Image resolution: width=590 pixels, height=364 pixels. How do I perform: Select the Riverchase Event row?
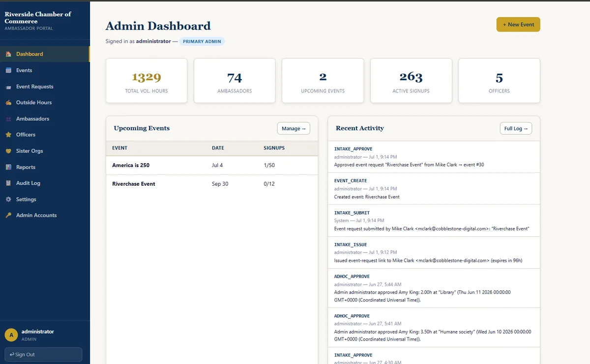click(x=212, y=184)
